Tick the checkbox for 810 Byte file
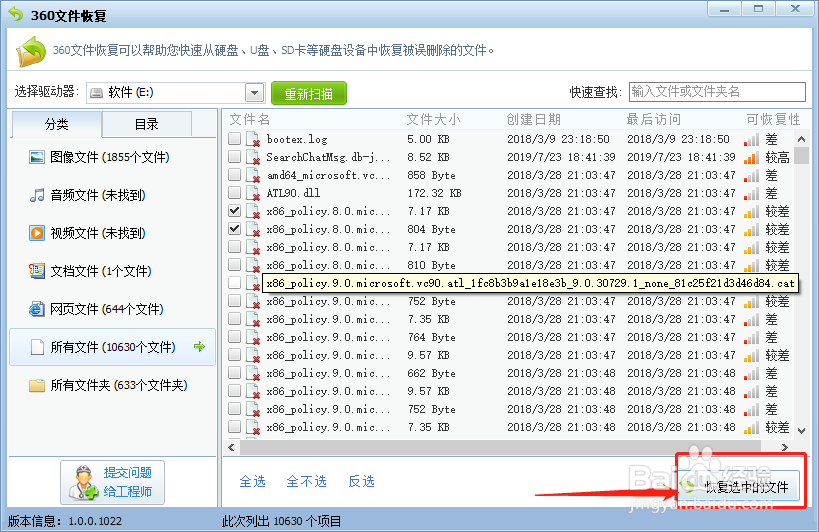 235,265
